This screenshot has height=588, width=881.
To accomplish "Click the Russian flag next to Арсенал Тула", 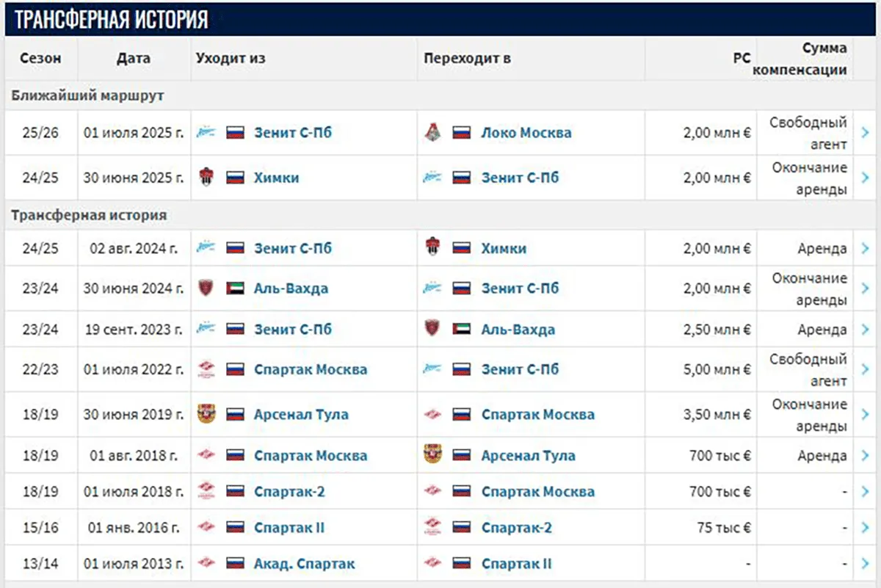I will click(x=236, y=414).
